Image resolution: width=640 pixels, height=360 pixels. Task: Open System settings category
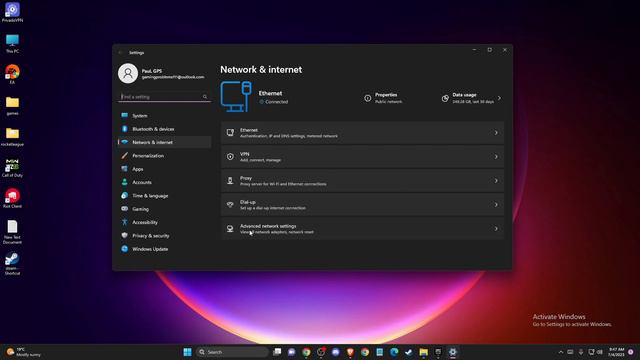click(164, 116)
